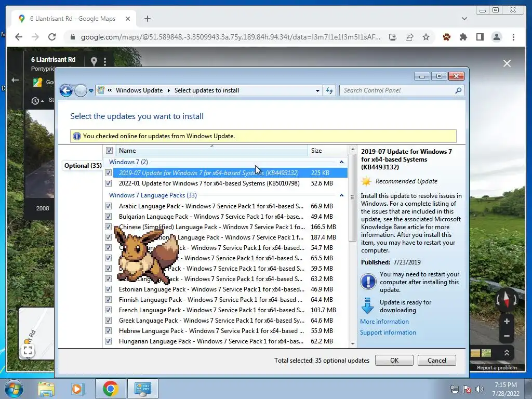Click the share page icon in Chrome

click(x=409, y=37)
